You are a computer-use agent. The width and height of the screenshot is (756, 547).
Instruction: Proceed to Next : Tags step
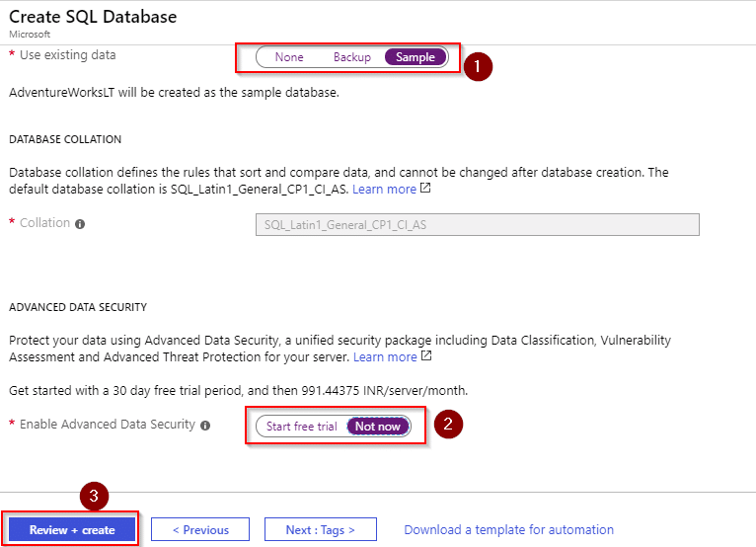320,529
